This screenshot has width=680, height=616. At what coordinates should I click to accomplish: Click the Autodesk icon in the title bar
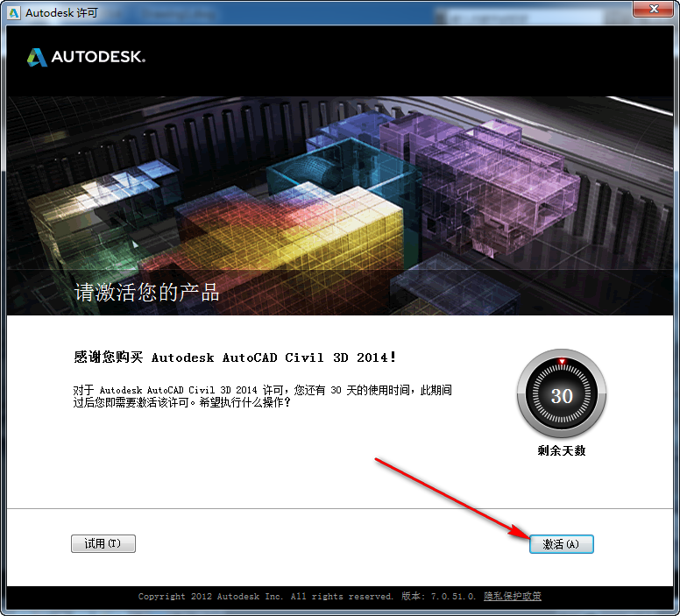click(x=14, y=13)
